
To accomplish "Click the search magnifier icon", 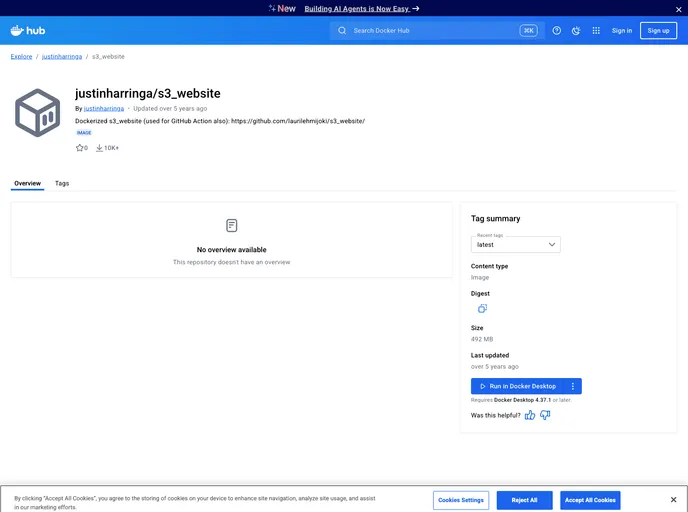I will [342, 31].
